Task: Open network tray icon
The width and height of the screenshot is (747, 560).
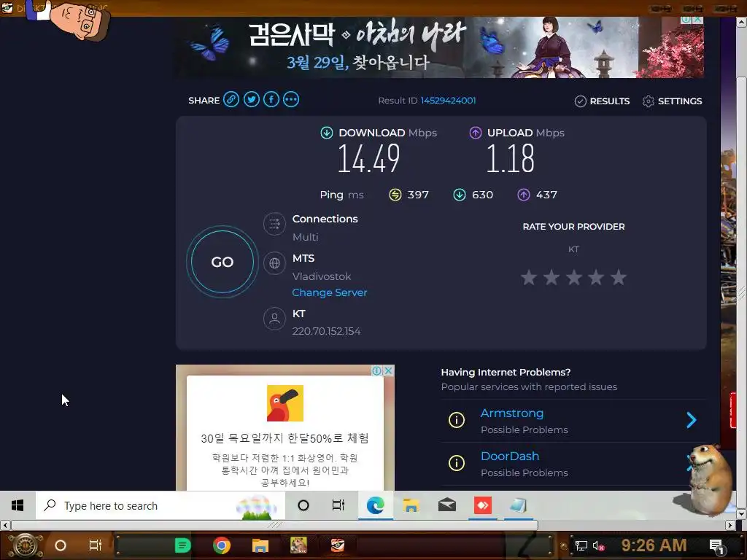Action: [x=581, y=545]
